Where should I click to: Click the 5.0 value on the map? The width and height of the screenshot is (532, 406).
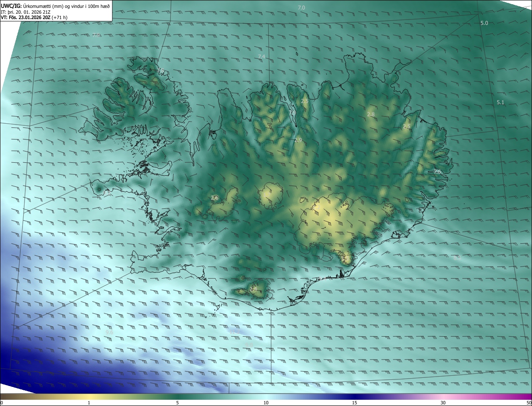tap(484, 23)
